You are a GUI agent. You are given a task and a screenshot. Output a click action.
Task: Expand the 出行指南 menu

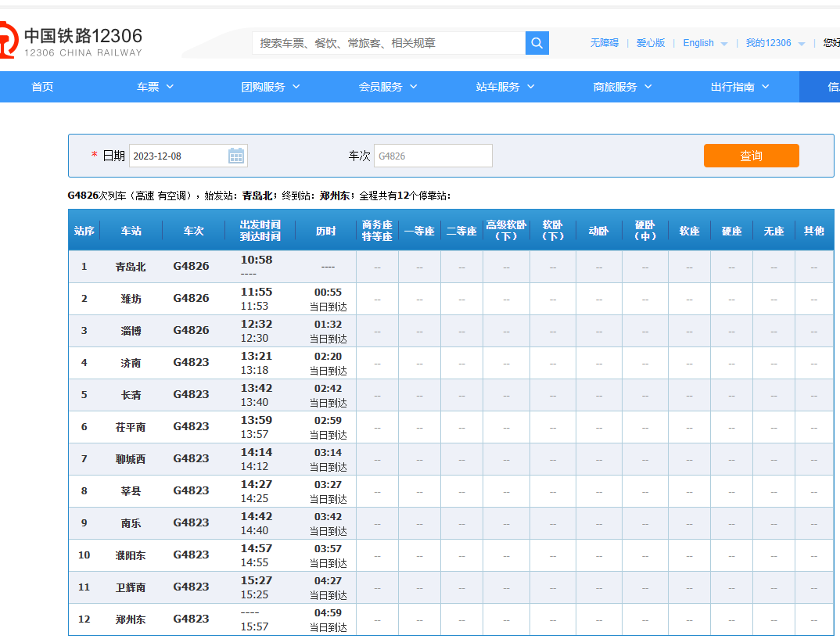click(740, 87)
